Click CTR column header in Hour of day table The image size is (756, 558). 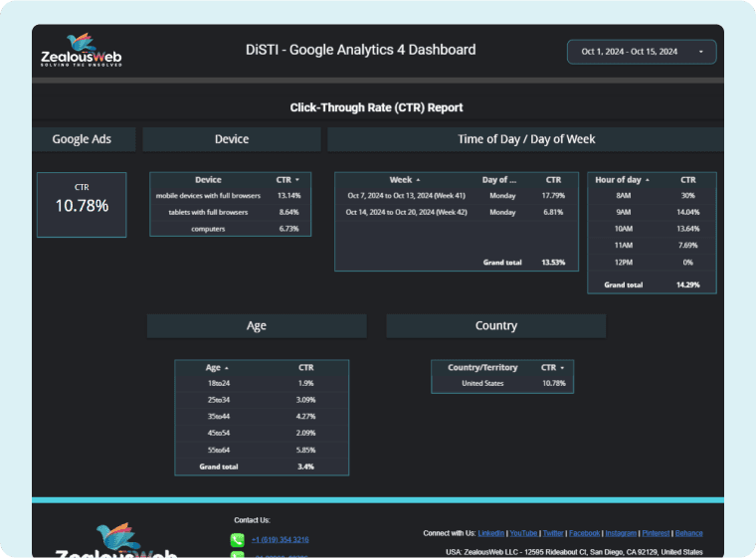point(688,180)
